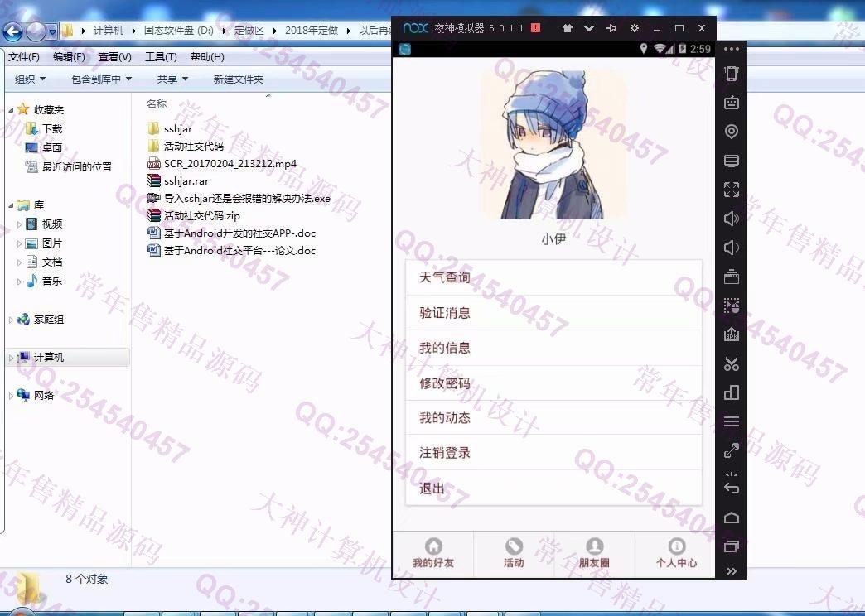The width and height of the screenshot is (865, 616).
Task: Open Nox keyboard control settings
Action: (731, 103)
